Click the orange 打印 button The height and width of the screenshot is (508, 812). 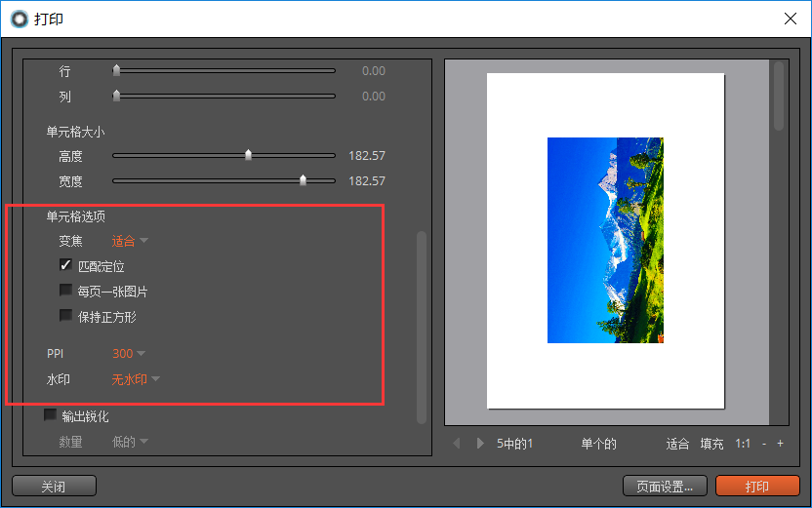[x=757, y=486]
